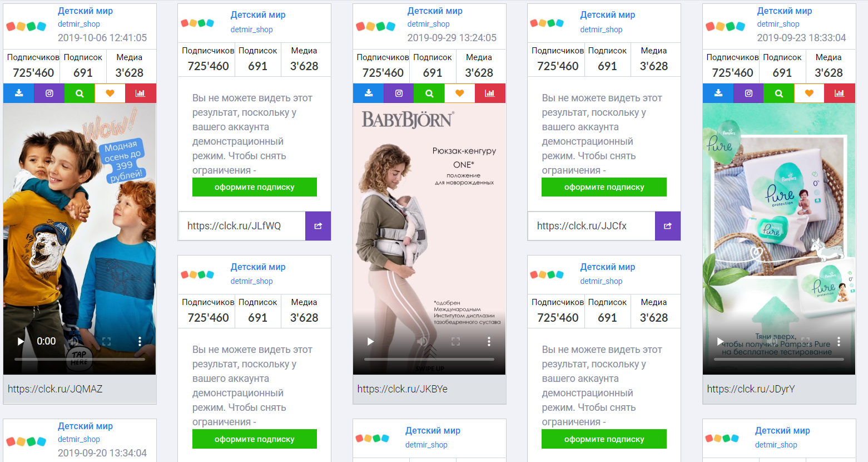Click the https://clck.ru/JLfWQ URL field
Screen dimensions: 868x462
click(x=242, y=226)
